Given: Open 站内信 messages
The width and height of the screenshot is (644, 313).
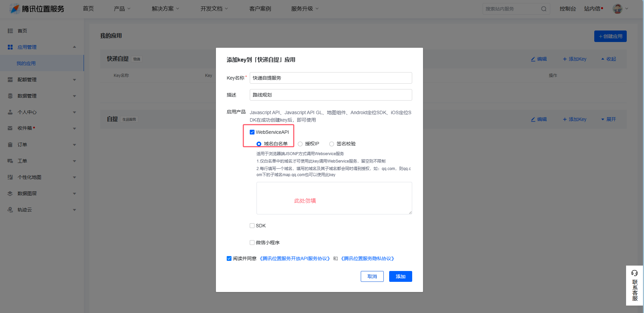Looking at the screenshot, I should [593, 9].
